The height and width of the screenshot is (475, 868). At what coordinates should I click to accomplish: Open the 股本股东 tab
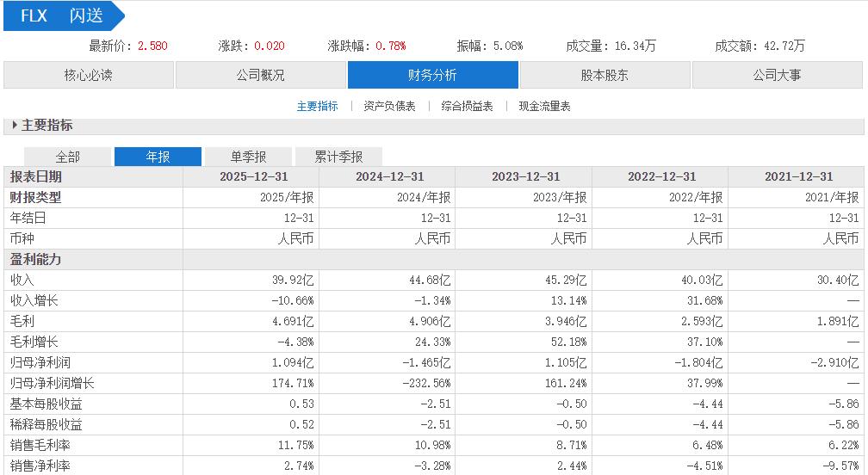[604, 75]
